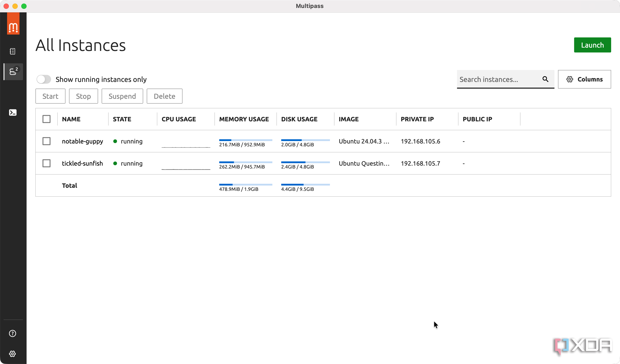Click the IMAGE column header

(x=349, y=119)
